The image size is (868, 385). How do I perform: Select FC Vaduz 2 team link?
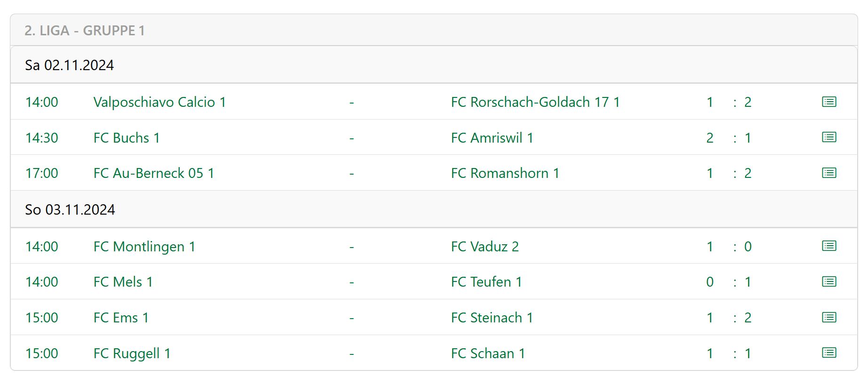click(x=485, y=247)
